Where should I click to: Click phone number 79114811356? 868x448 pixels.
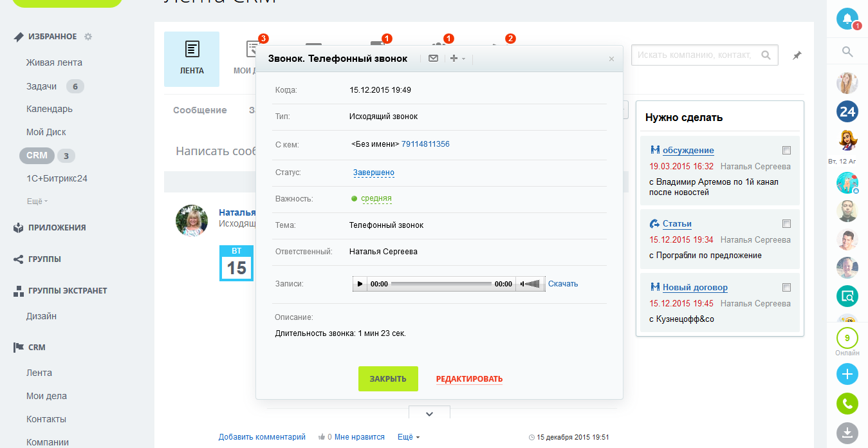tap(425, 144)
